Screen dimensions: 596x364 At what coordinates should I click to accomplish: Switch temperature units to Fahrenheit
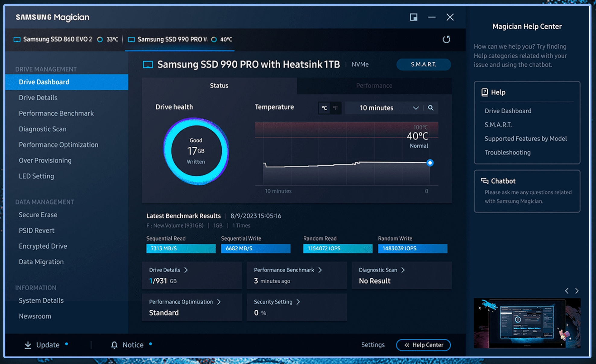335,108
